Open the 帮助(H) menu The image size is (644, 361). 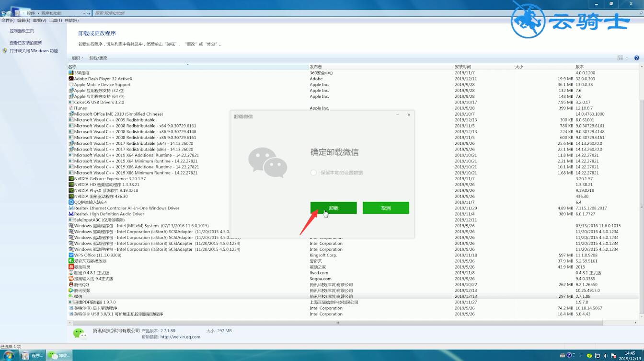(x=71, y=21)
